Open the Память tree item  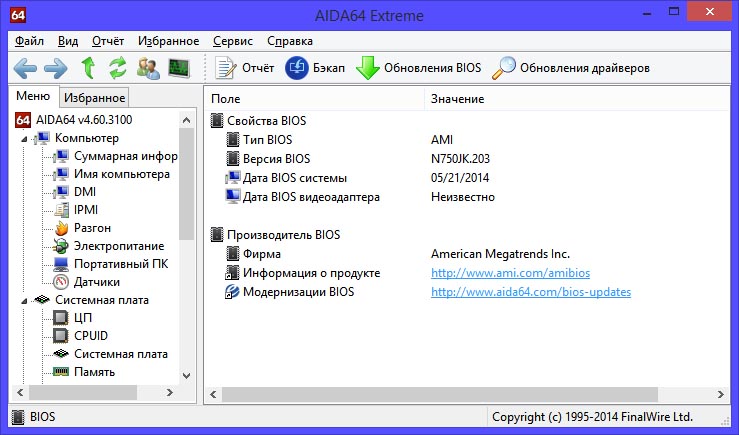click(x=84, y=372)
